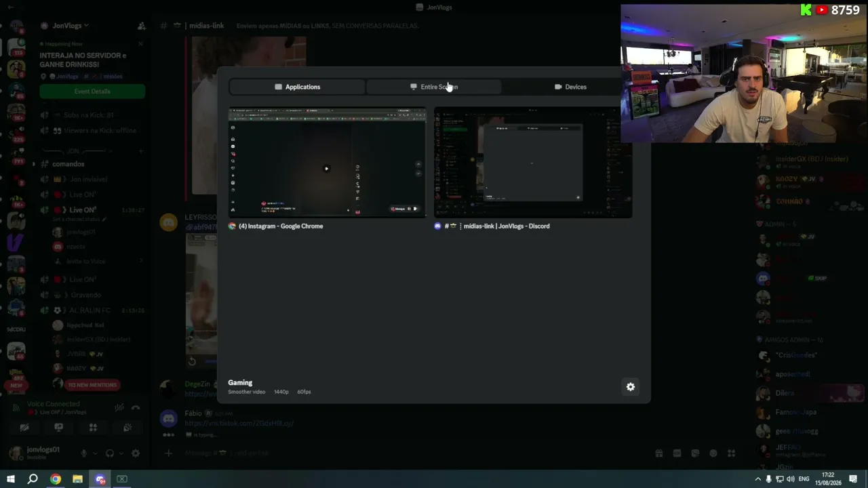Click the attach file plus button
The height and width of the screenshot is (488, 868).
tap(169, 453)
